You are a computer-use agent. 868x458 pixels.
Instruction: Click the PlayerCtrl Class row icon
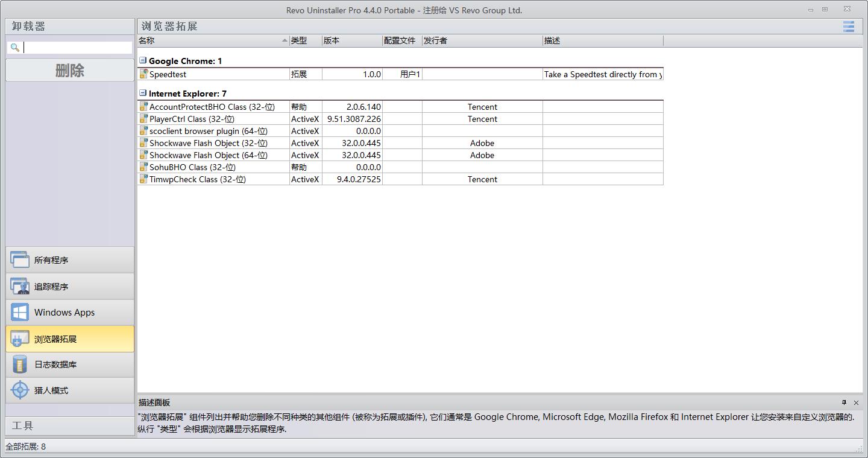(x=143, y=119)
